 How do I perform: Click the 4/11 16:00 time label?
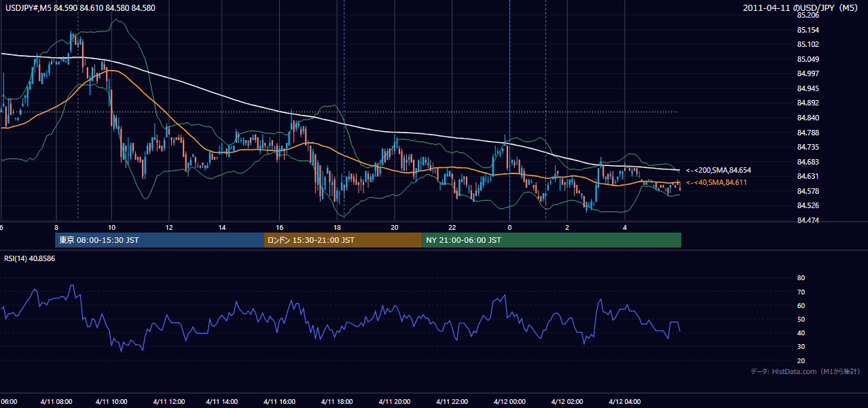pos(280,402)
